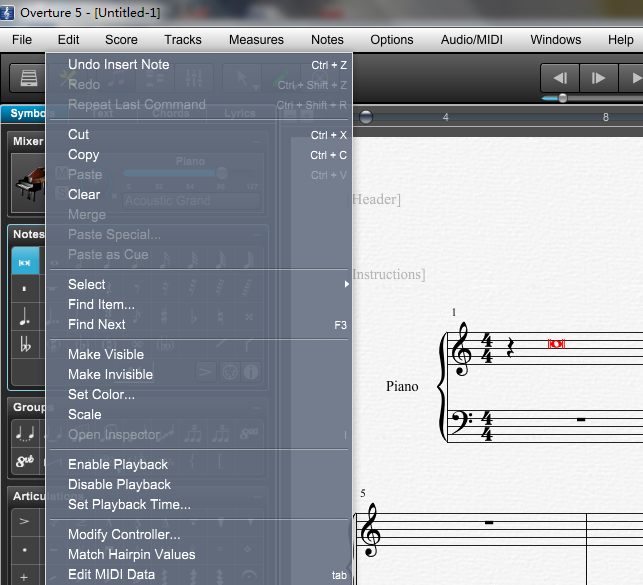Image resolution: width=643 pixels, height=585 pixels.
Task: Click the step-forward playback button
Action: pyautogui.click(x=598, y=78)
